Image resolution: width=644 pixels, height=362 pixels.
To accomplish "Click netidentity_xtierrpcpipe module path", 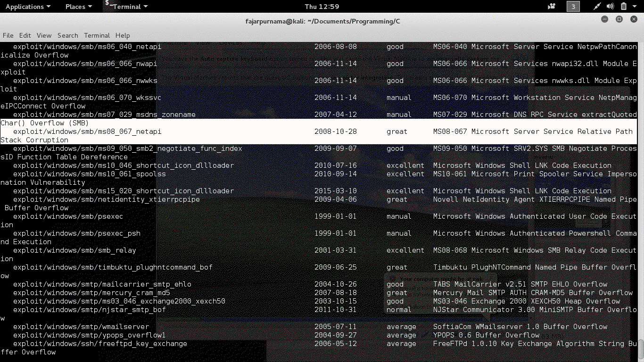I will coord(107,199).
